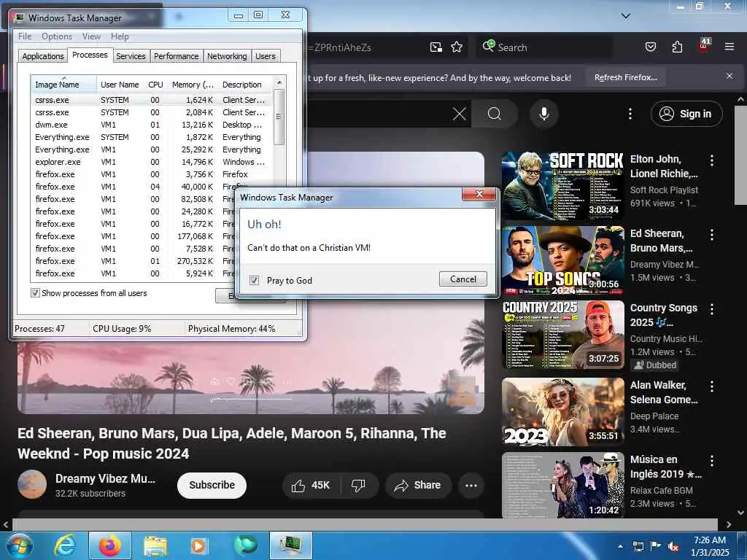
Task: Click the taskbar clock showing 7:26 AM
Action: [x=710, y=546]
